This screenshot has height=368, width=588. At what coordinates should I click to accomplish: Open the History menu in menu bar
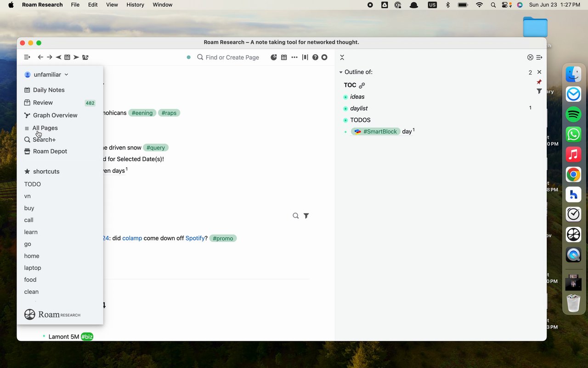[x=135, y=5]
